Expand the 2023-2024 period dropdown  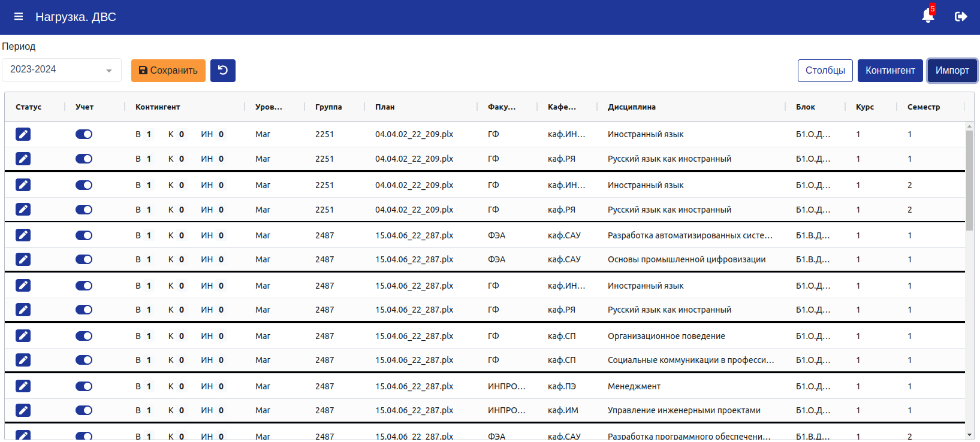click(x=62, y=70)
